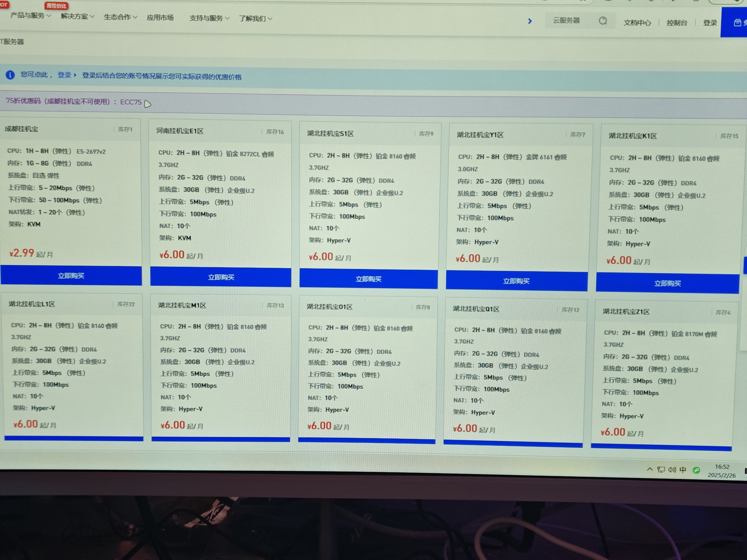
Task: Click the Chinese input method indicator
Action: click(x=683, y=470)
